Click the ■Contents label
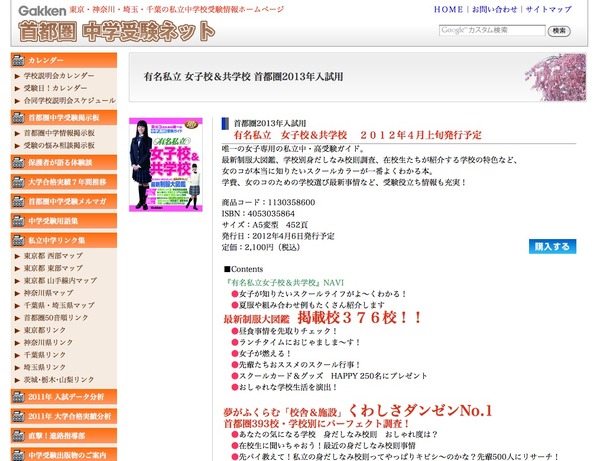The image size is (600, 461). click(243, 269)
